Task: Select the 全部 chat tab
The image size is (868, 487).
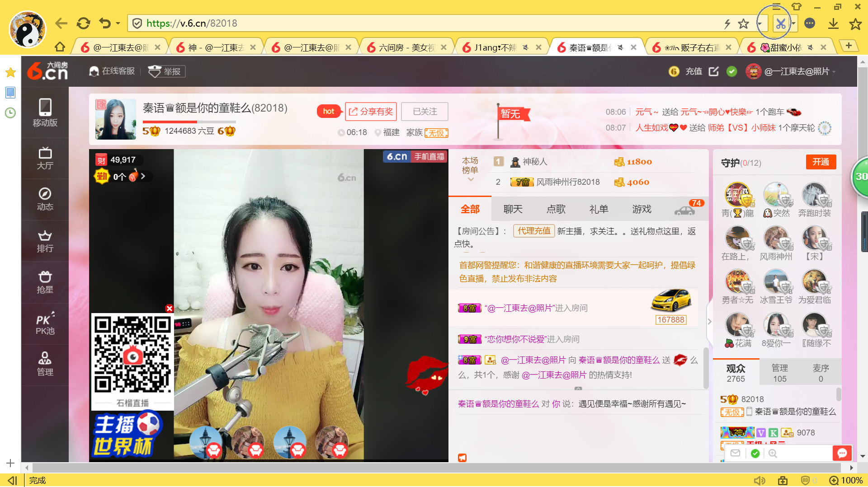Action: 470,209
